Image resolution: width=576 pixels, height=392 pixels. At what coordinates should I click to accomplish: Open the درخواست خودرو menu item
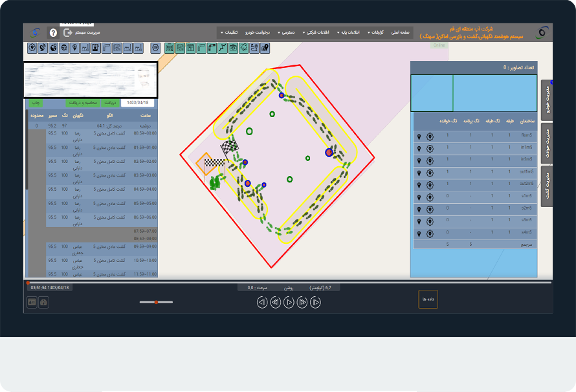[x=257, y=32]
